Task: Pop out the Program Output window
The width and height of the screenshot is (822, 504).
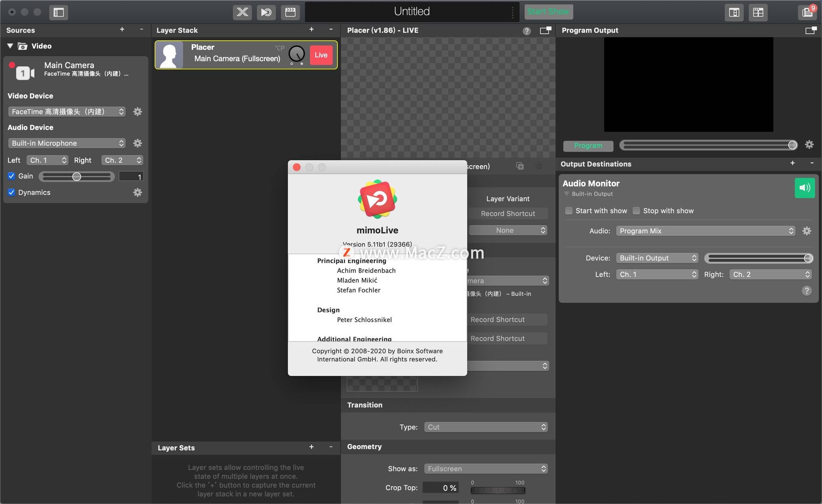Action: point(811,30)
